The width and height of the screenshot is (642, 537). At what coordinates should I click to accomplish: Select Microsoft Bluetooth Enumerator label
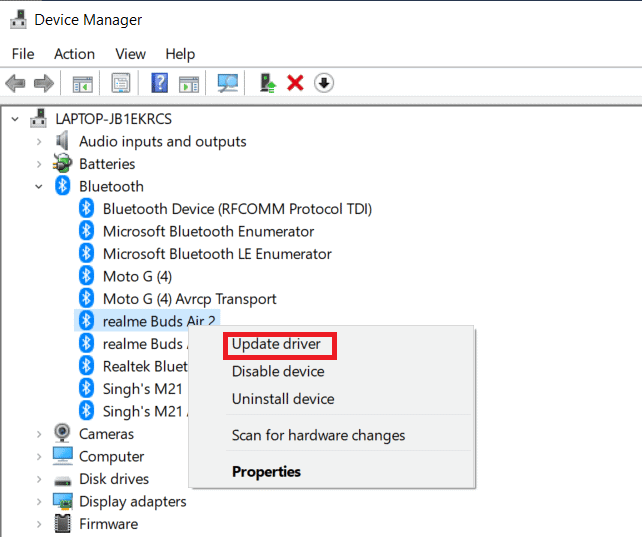(x=208, y=231)
